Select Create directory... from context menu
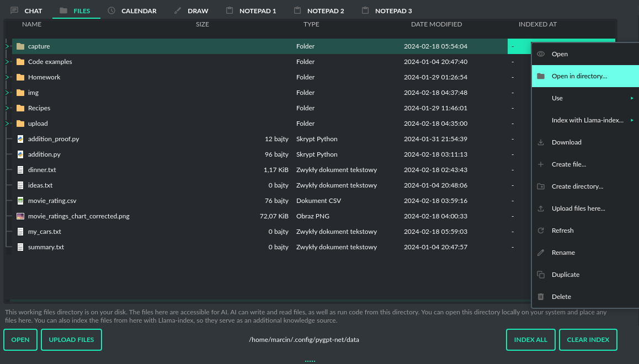The width and height of the screenshot is (639, 364). coord(577,186)
